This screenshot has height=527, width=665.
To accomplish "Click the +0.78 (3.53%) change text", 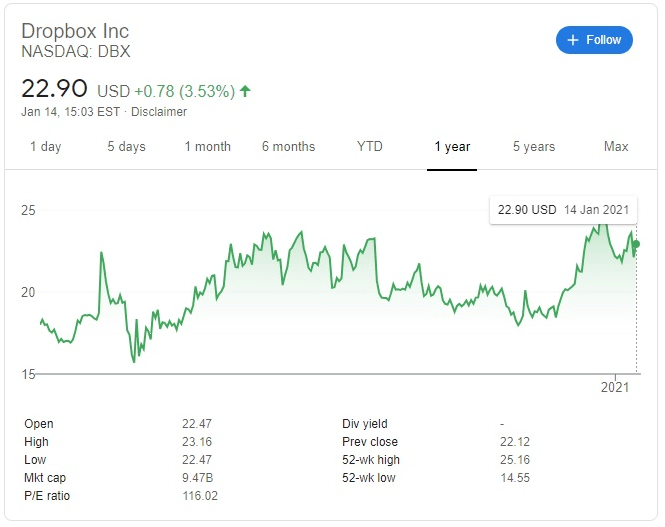I will click(184, 91).
